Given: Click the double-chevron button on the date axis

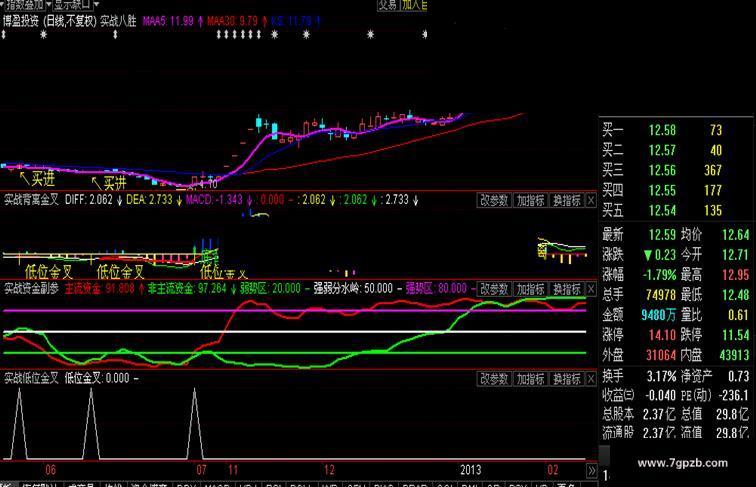Looking at the screenshot, I should click(x=592, y=471).
